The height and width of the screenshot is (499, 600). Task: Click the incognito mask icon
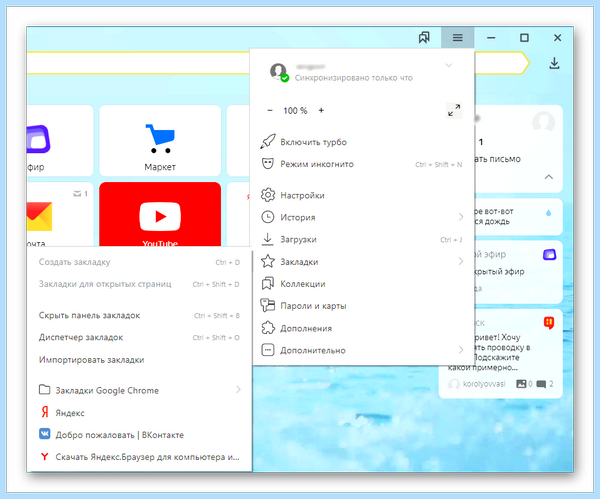[x=267, y=164]
